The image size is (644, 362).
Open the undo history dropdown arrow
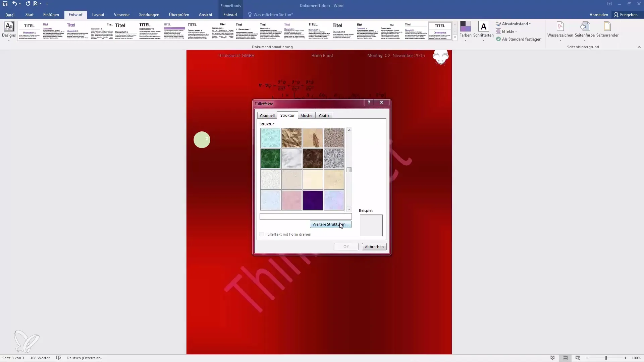20,4
